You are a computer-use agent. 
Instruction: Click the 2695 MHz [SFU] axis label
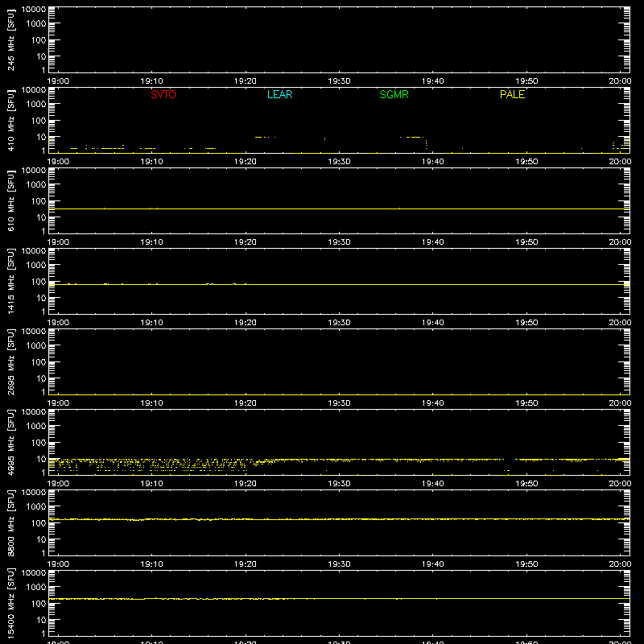point(10,361)
